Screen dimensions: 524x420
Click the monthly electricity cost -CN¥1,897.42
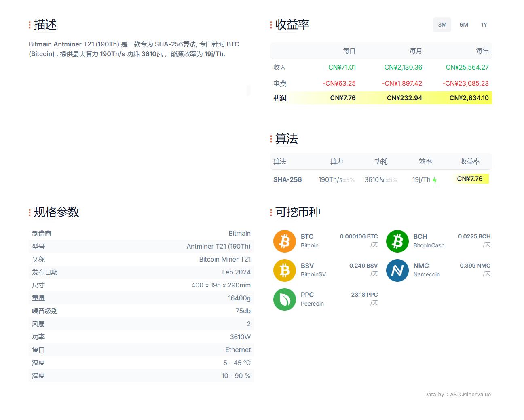point(402,83)
